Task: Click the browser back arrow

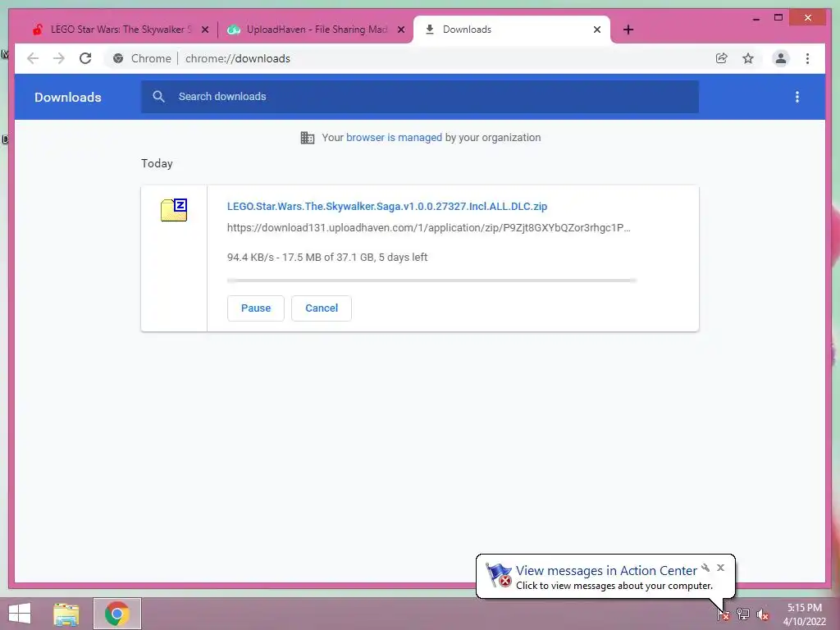Action: point(33,58)
